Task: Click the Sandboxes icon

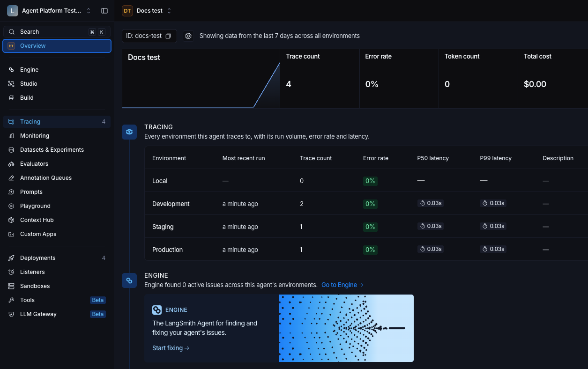Action: point(11,286)
